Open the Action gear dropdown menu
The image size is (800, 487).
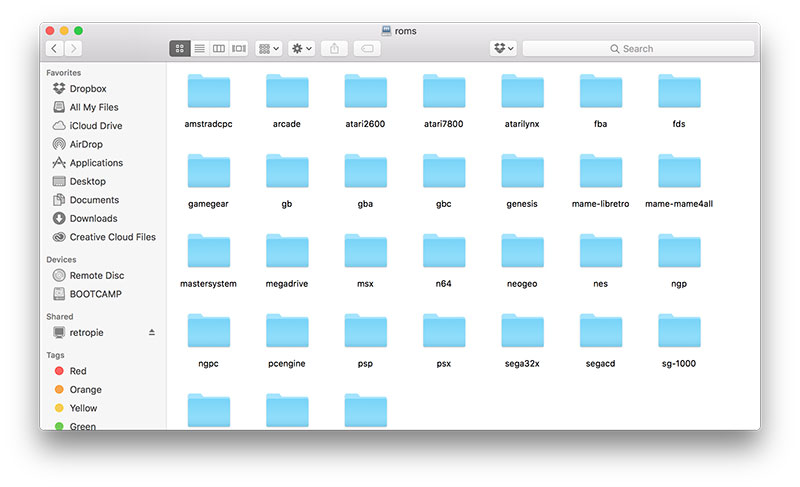(301, 48)
